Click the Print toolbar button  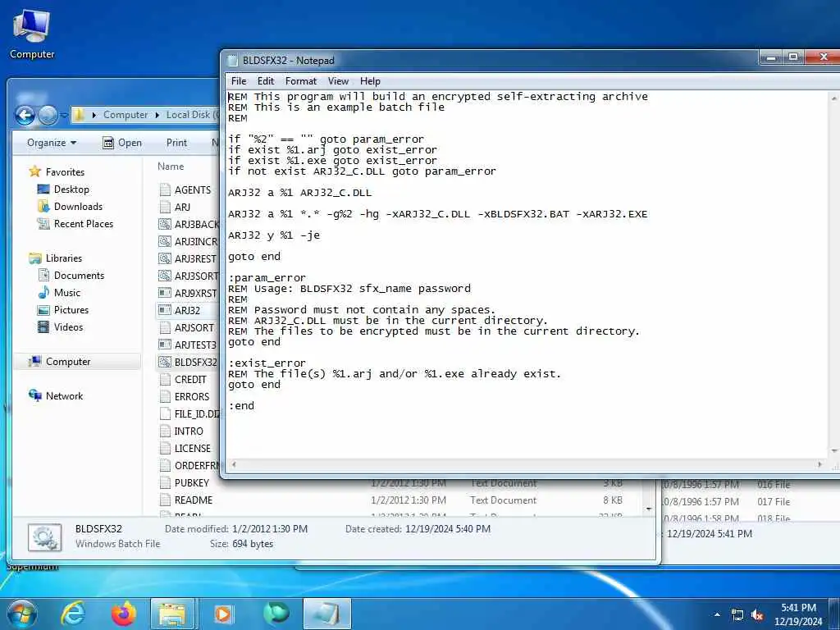(177, 143)
